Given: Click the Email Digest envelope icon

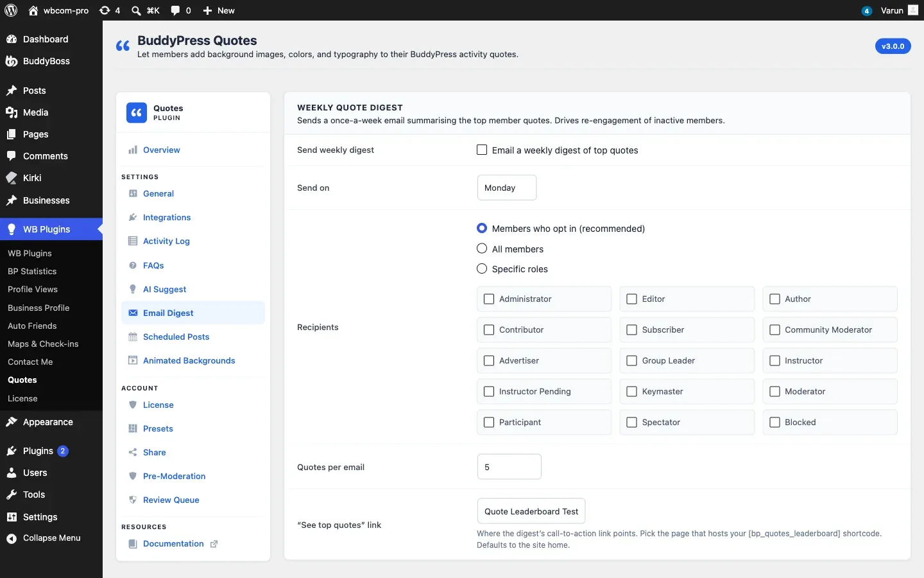Looking at the screenshot, I should [133, 313].
